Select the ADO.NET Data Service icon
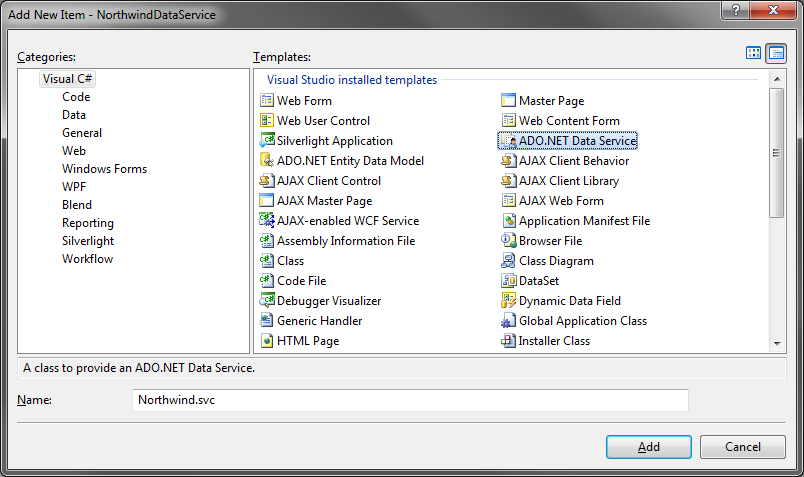This screenshot has height=477, width=804. (509, 141)
